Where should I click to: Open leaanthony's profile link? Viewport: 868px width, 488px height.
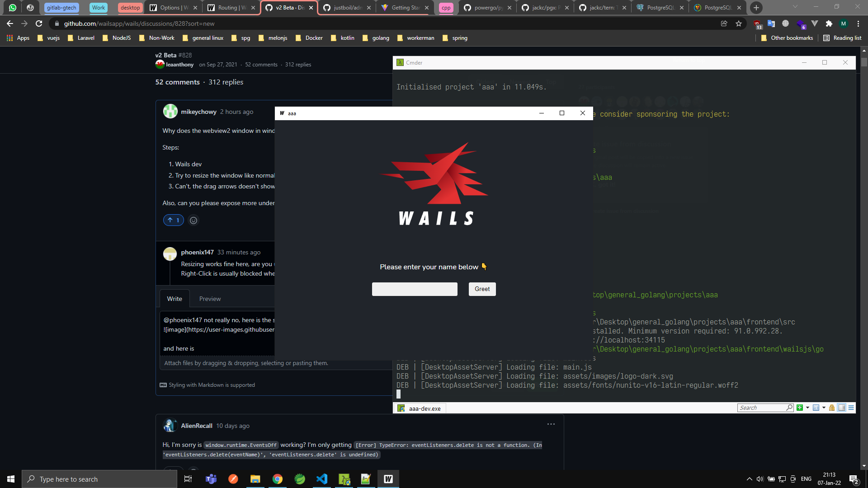[x=180, y=64]
